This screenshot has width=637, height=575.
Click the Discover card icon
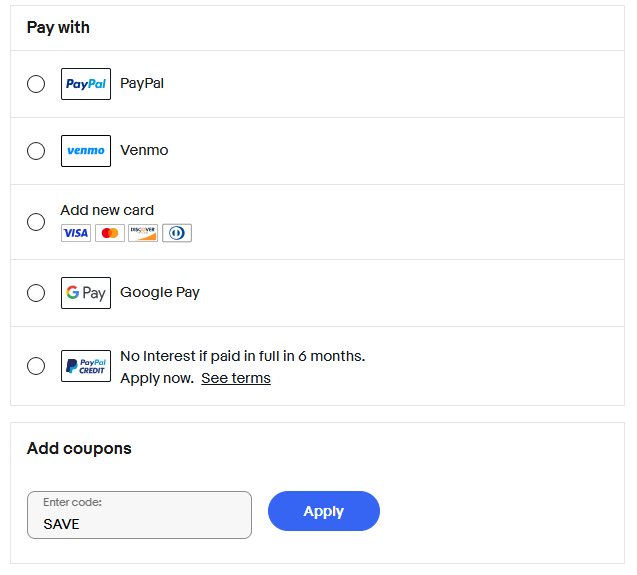(143, 233)
